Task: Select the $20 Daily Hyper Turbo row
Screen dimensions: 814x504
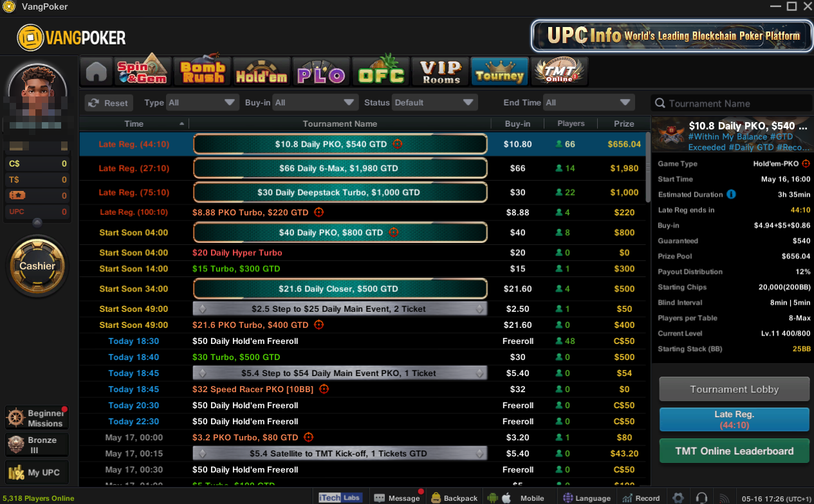Action: tap(364, 253)
